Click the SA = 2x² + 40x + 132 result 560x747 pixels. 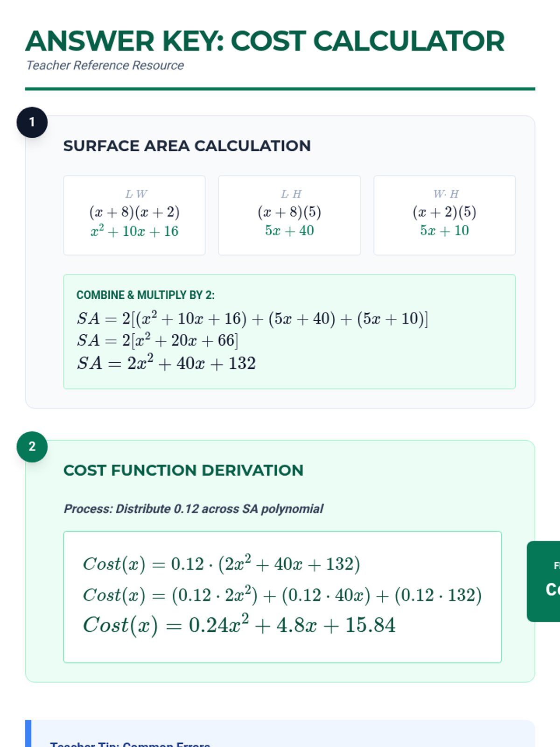pos(166,363)
